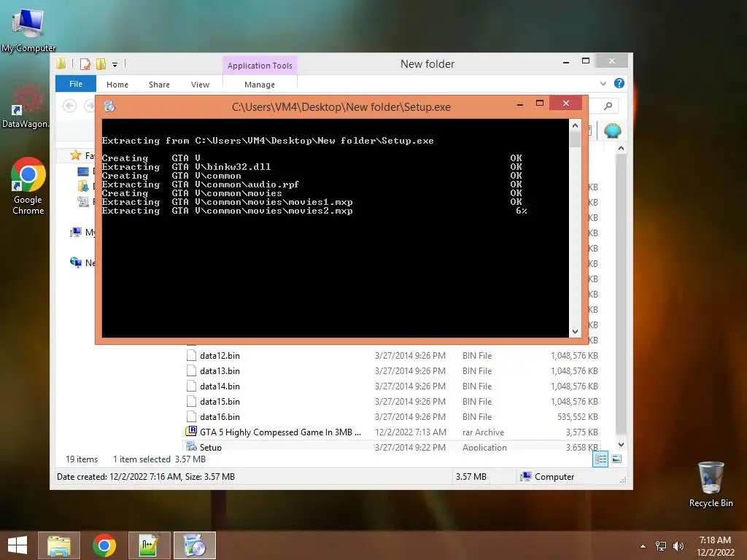This screenshot has height=560, width=747.
Task: Click the Computer status bar entry
Action: (x=547, y=477)
